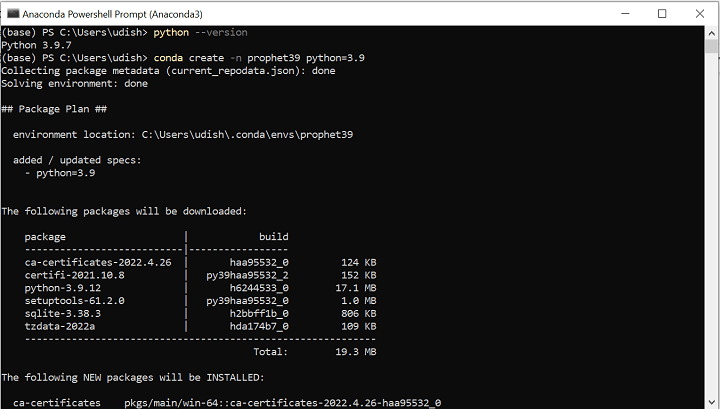The width and height of the screenshot is (720, 409).
Task: Close the Anaconda Powershell Prompt window
Action: coord(700,14)
